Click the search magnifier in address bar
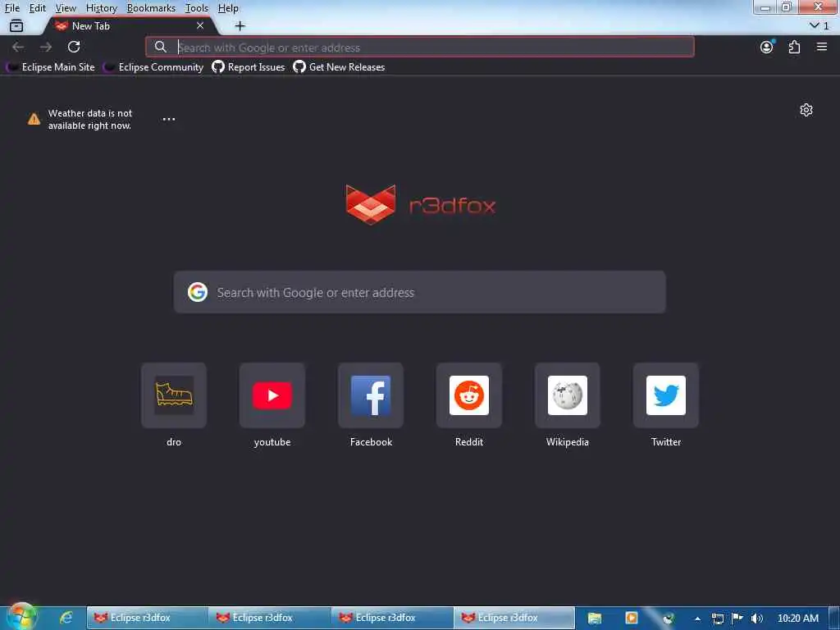The image size is (840, 630). (160, 47)
